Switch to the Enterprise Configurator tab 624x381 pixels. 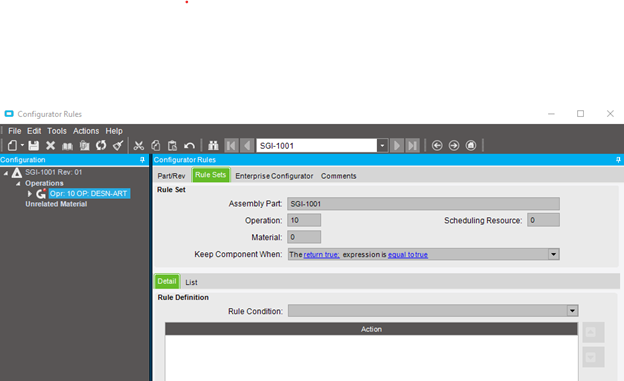[274, 176]
